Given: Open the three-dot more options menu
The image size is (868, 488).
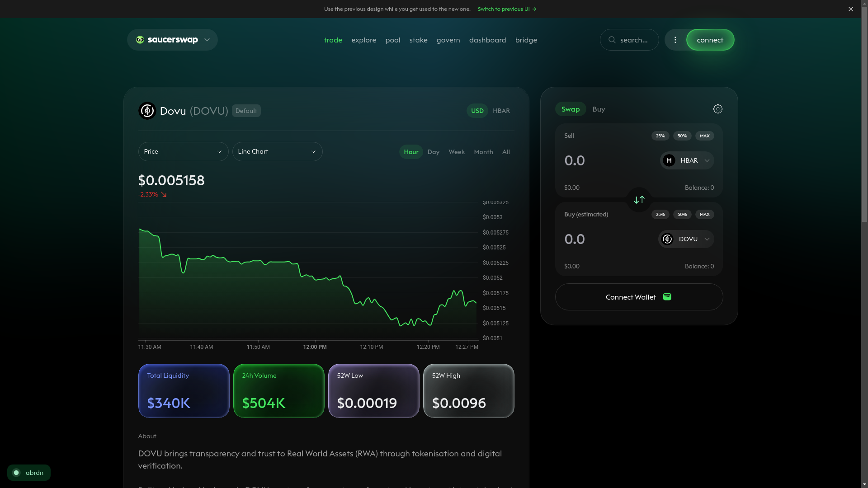Looking at the screenshot, I should click(x=675, y=40).
